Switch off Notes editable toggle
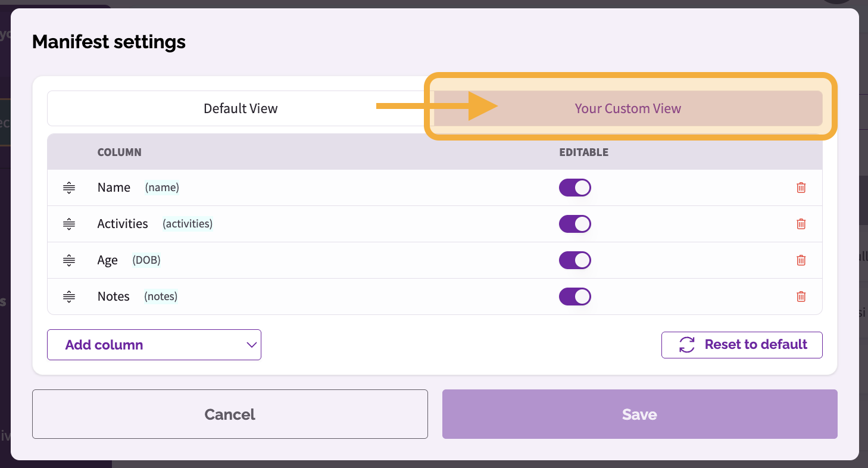The image size is (868, 468). pos(575,297)
